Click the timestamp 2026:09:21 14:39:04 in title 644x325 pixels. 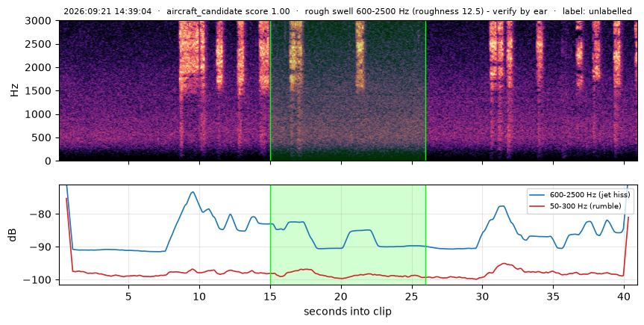click(x=107, y=11)
